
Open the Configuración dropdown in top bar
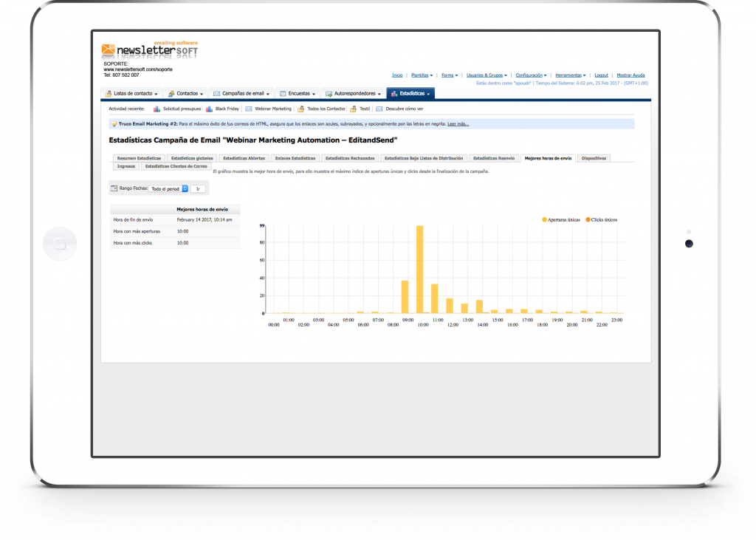click(531, 75)
